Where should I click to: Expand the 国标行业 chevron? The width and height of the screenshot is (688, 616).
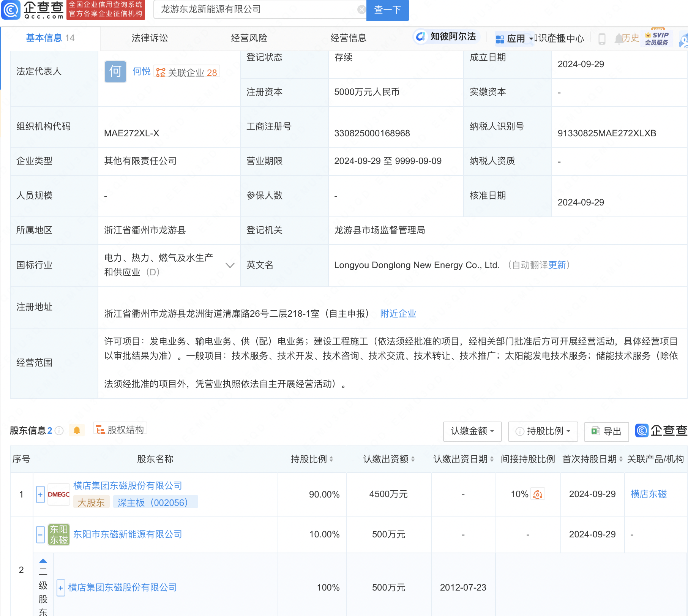point(230,265)
